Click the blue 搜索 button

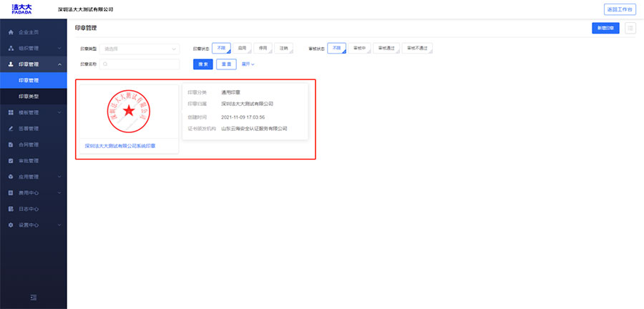[x=203, y=64]
